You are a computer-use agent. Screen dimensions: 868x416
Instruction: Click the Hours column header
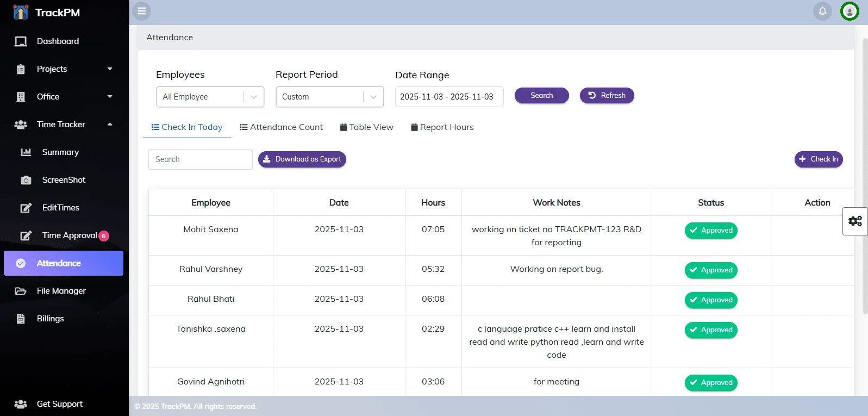click(x=433, y=203)
